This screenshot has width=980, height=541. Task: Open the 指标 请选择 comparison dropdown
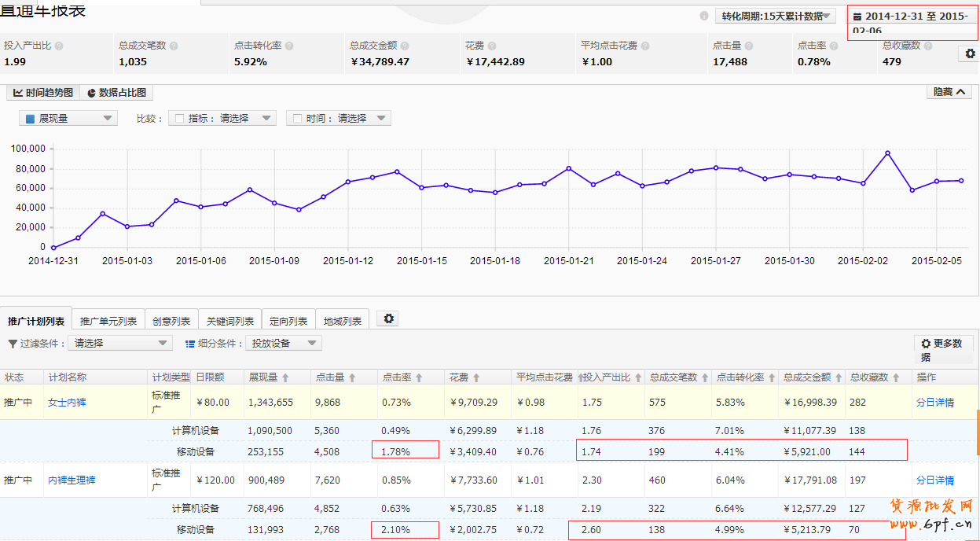[x=222, y=119]
